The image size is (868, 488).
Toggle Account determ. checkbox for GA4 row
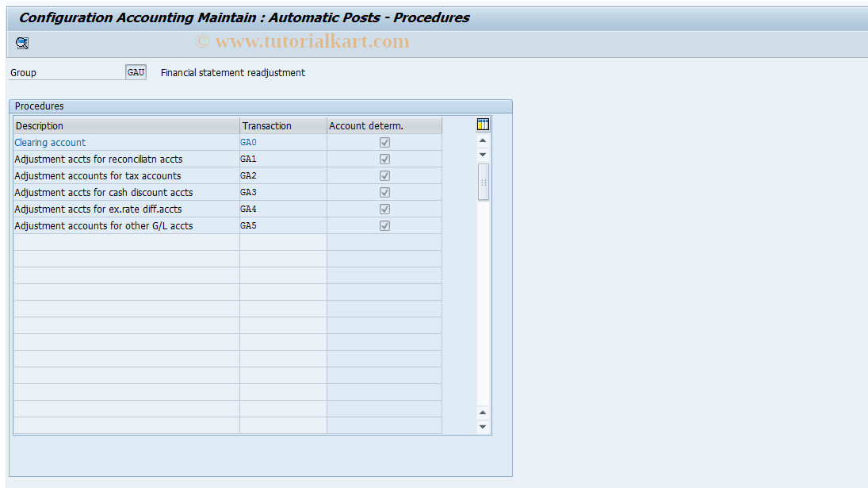384,209
